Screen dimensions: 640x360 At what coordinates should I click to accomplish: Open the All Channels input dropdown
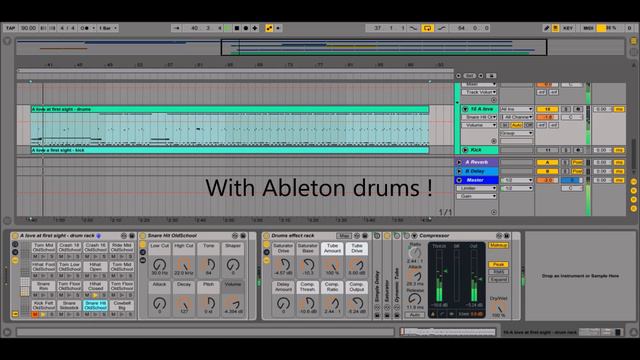coord(516,117)
